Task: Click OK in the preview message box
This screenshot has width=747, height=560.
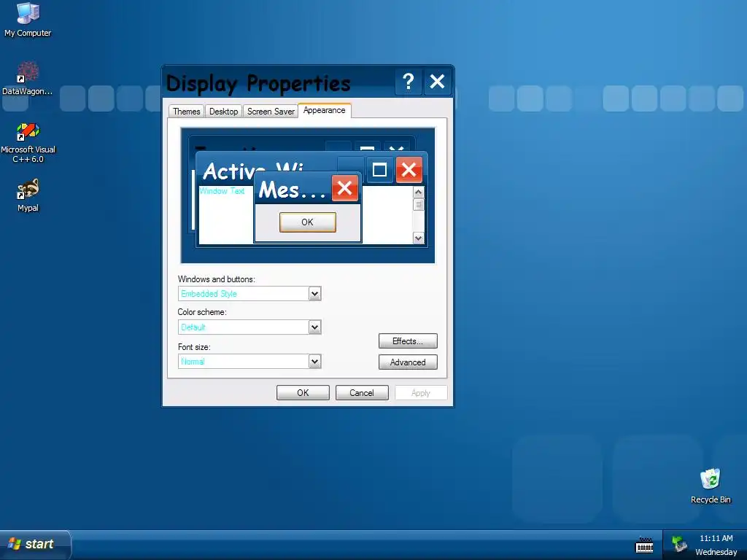Action: [308, 222]
